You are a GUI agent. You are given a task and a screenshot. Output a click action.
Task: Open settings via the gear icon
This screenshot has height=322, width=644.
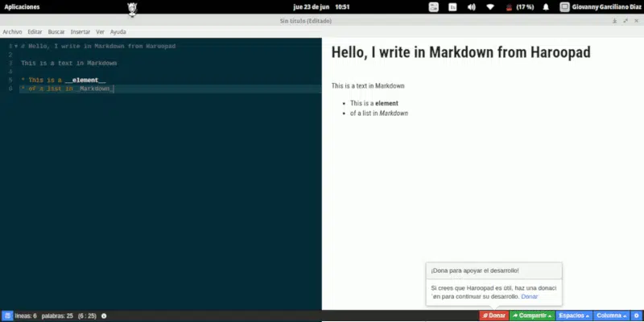(636, 316)
